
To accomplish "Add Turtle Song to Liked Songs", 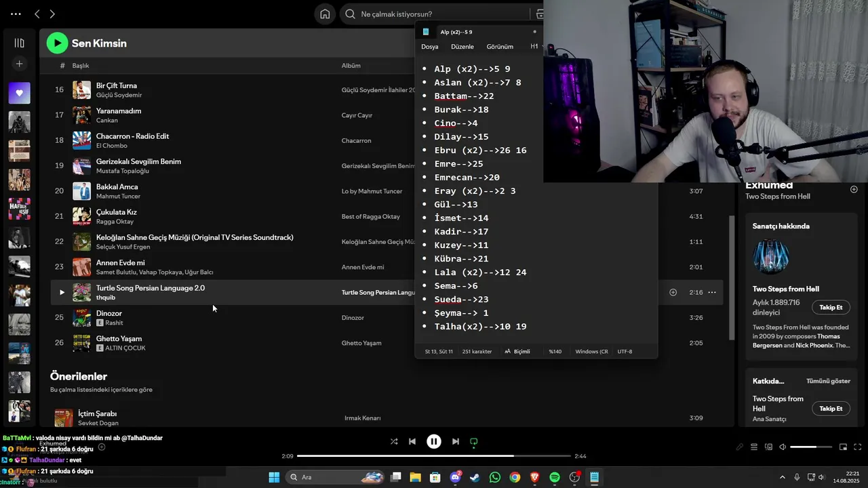I will pyautogui.click(x=673, y=292).
